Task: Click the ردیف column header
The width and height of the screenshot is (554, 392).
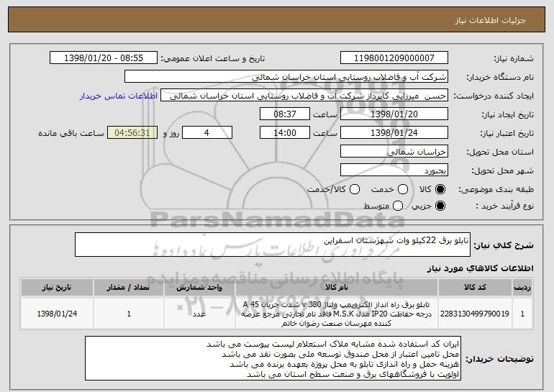Action: tap(522, 288)
